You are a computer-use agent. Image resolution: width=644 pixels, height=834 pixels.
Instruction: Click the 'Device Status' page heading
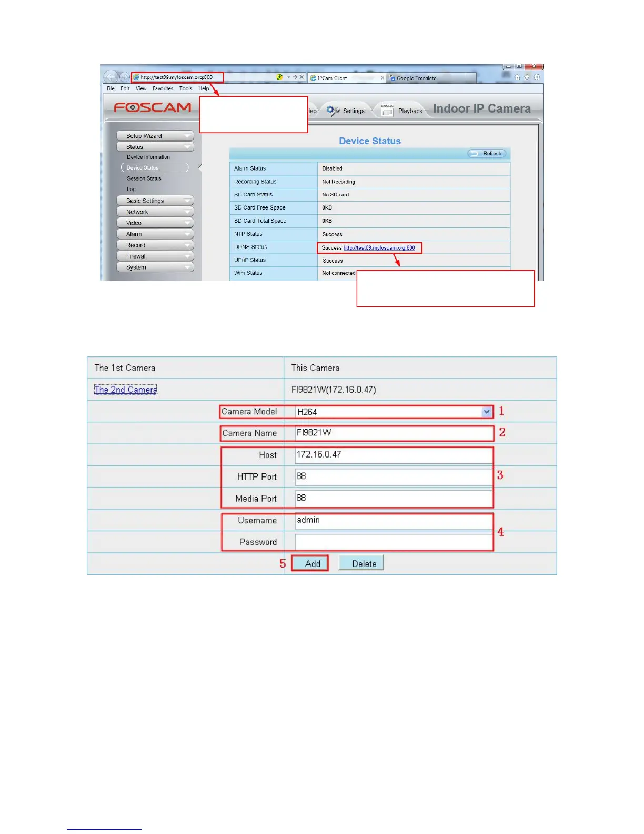370,141
